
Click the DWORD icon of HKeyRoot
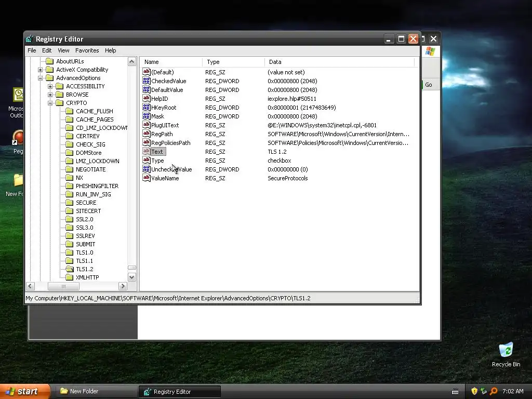[146, 107]
